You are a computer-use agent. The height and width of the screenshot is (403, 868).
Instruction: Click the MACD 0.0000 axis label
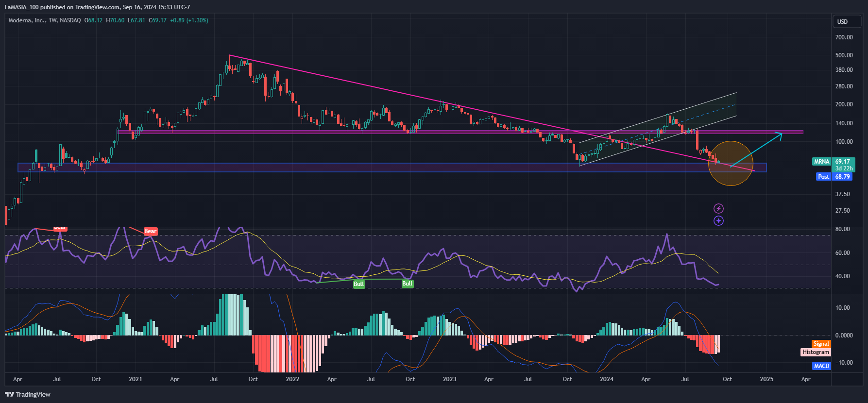click(x=844, y=336)
